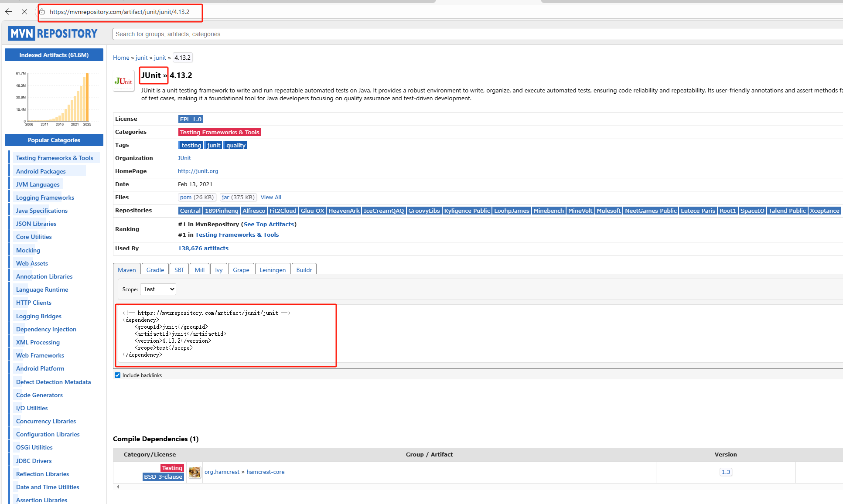
Task: Toggle the Include backlinks checkbox
Action: (117, 375)
